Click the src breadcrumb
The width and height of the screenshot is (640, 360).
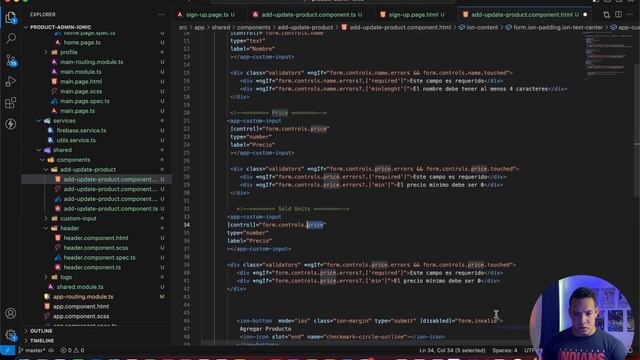[x=183, y=27]
